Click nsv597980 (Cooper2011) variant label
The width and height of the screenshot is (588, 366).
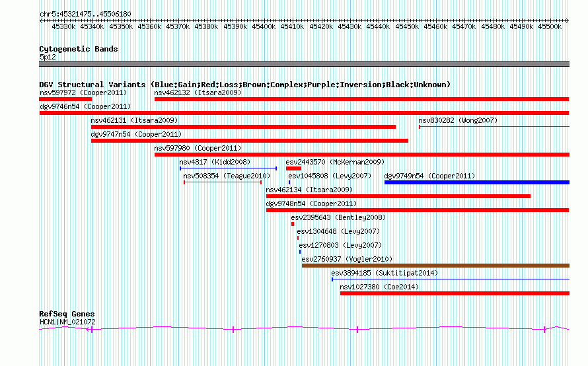pyautogui.click(x=198, y=148)
